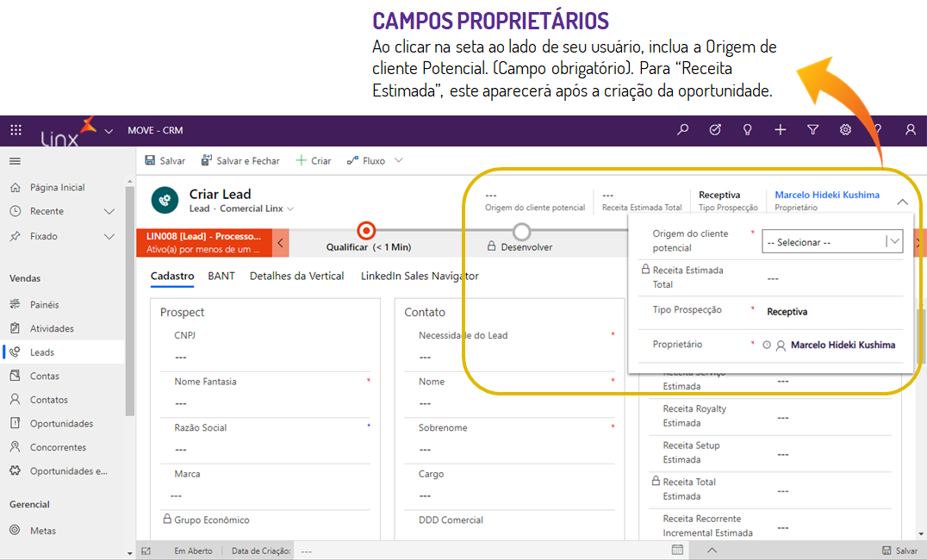This screenshot has height=560, width=927.
Task: Collapse the process flow left arrow
Action: [280, 242]
